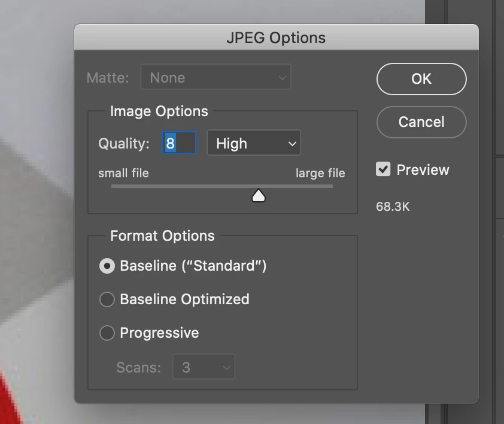Click the quality slider handle
This screenshot has height=424, width=504.
pos(259,196)
